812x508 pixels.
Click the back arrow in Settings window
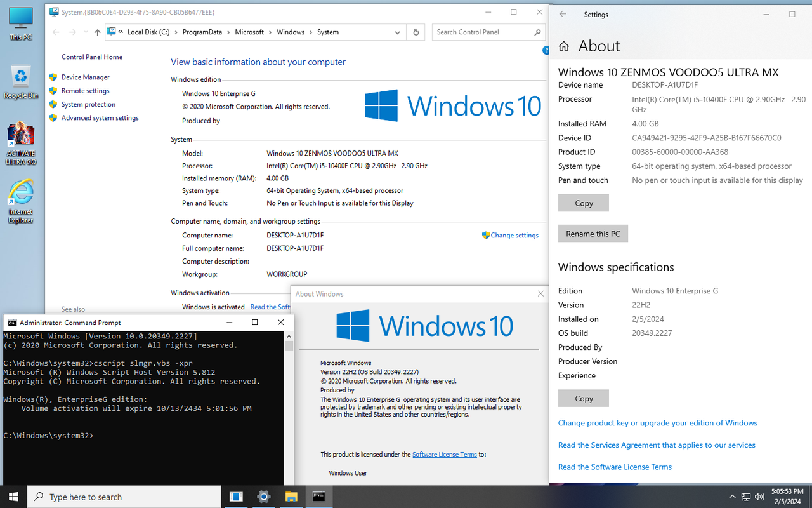(x=563, y=15)
